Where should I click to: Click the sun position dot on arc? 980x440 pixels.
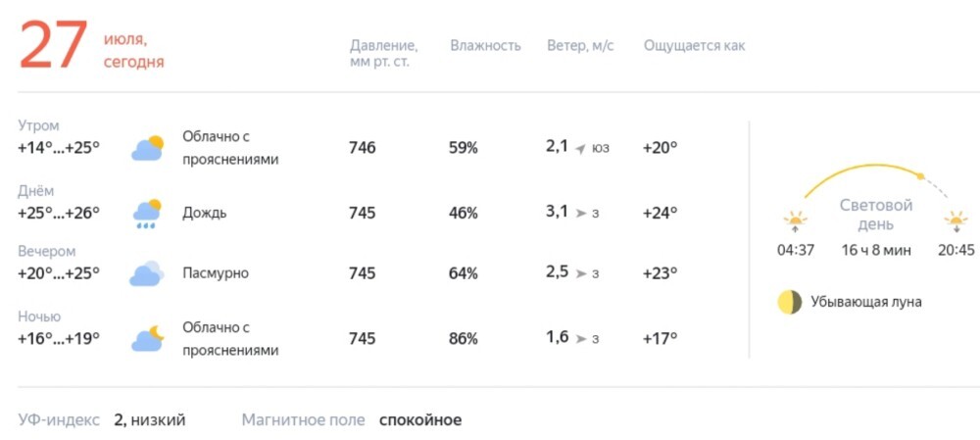920,176
